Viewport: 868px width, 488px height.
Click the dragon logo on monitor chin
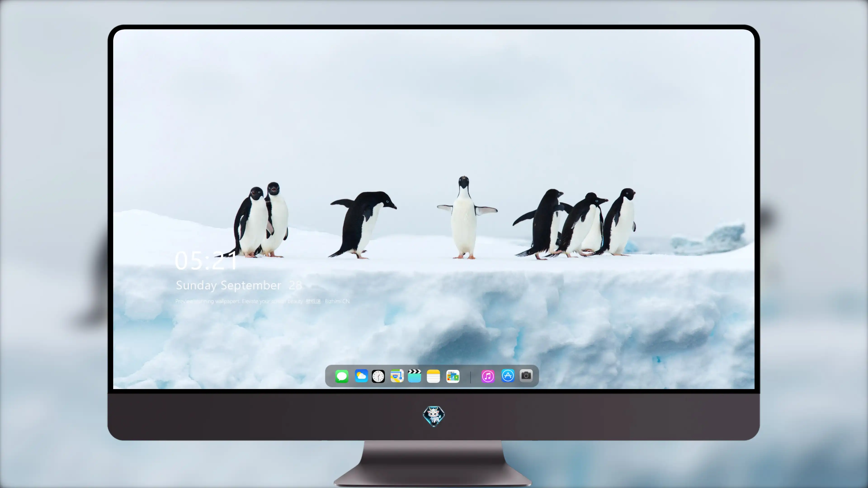click(x=434, y=416)
